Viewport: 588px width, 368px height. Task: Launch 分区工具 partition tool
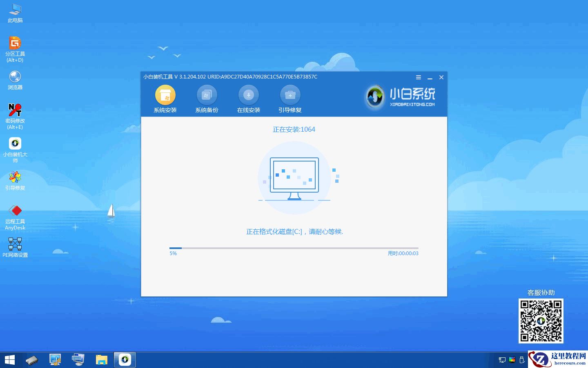[15, 45]
